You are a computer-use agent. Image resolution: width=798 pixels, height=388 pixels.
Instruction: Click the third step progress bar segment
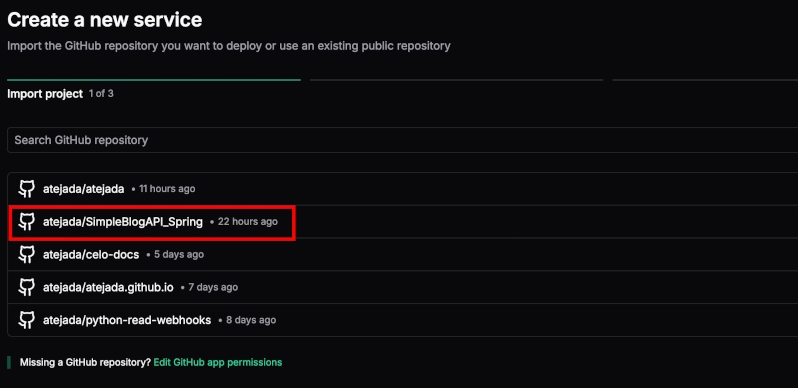[705, 79]
